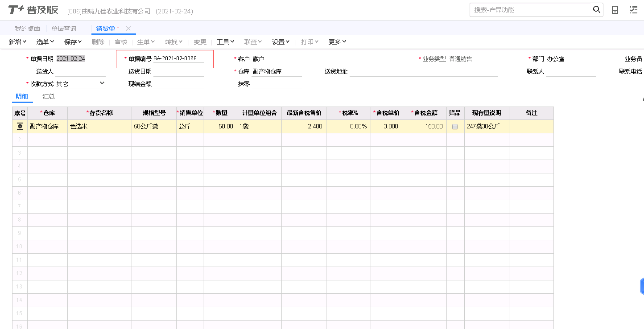Select the quantity cell 50.00

click(220, 127)
